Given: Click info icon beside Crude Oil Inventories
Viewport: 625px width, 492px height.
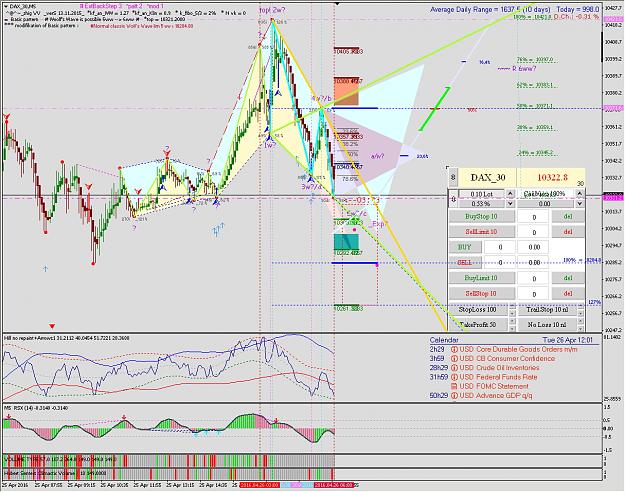Looking at the screenshot, I should point(454,368).
